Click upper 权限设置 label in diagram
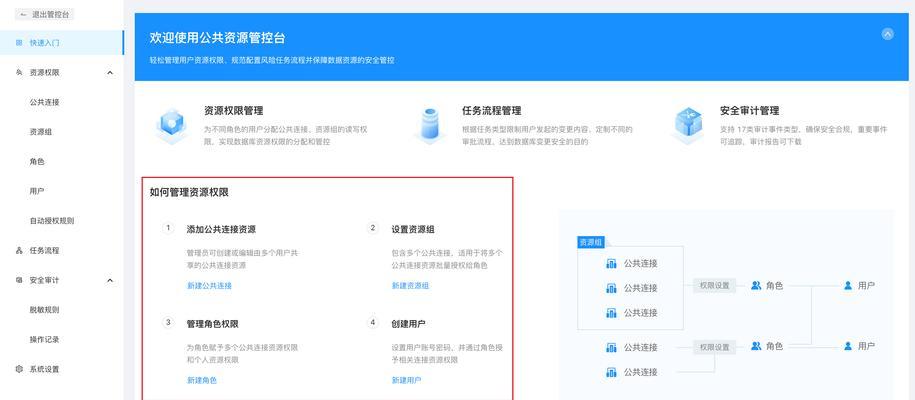This screenshot has height=400, width=915. 714,286
